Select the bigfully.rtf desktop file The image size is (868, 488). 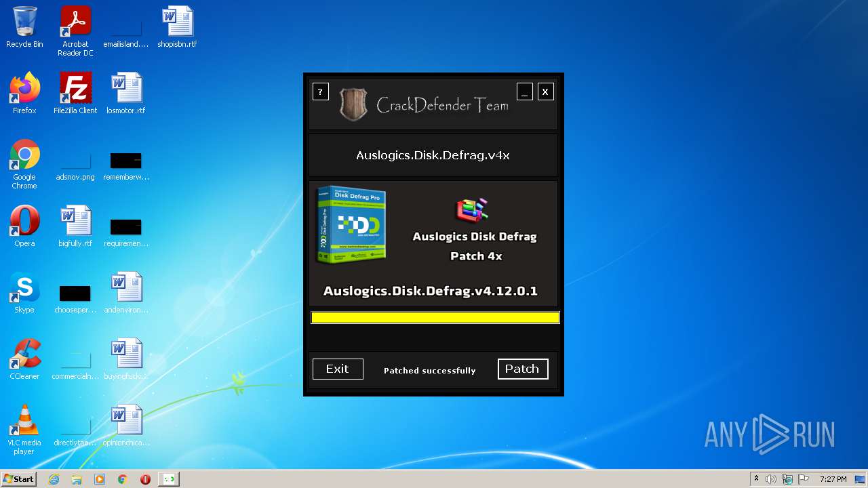click(75, 227)
